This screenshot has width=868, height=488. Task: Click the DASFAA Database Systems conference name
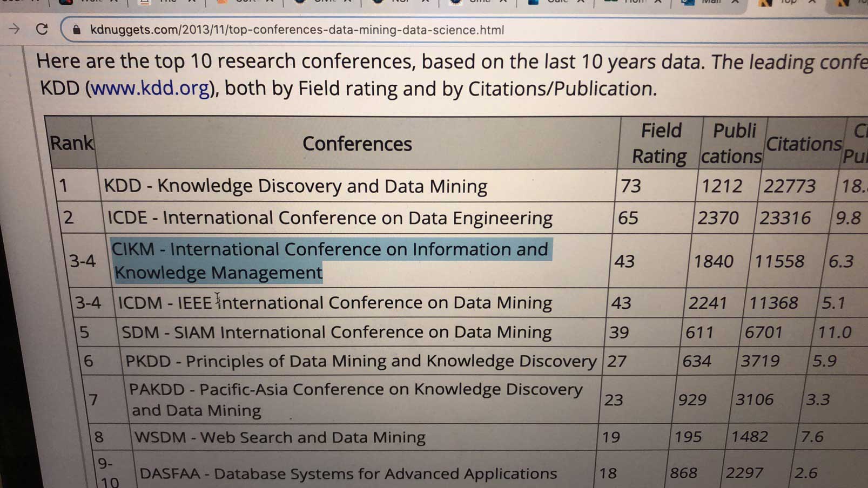coord(348,474)
